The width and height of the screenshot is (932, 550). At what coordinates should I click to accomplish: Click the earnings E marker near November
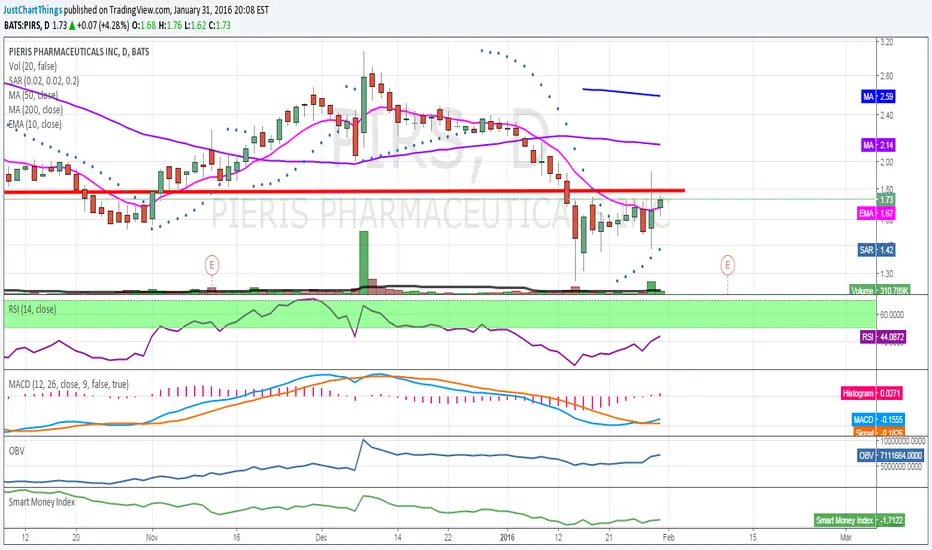pyautogui.click(x=211, y=264)
